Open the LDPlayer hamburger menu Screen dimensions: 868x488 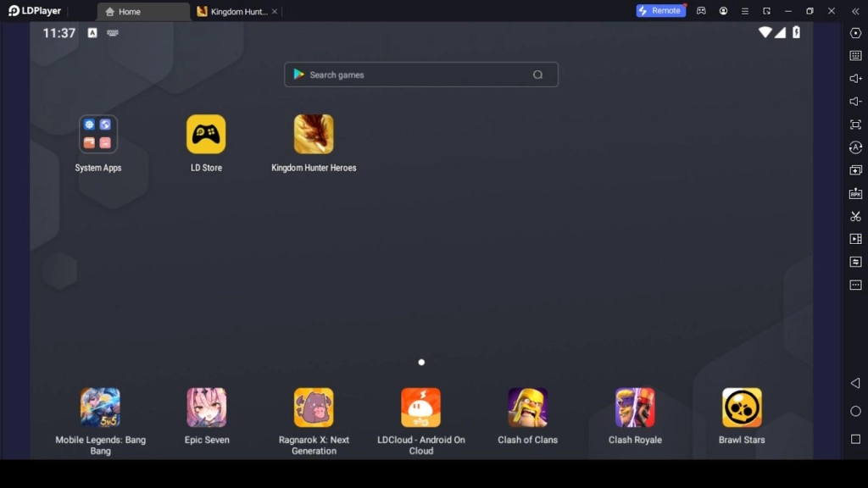[x=745, y=11]
